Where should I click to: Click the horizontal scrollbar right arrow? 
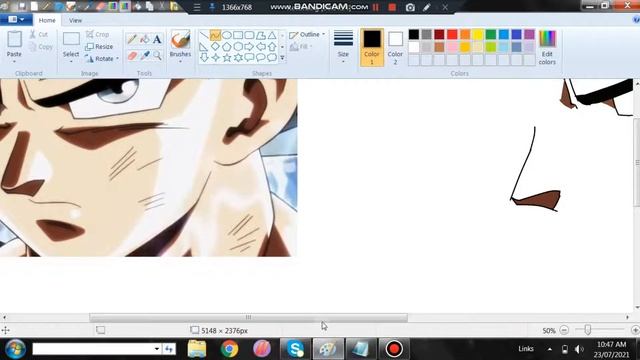(x=627, y=317)
